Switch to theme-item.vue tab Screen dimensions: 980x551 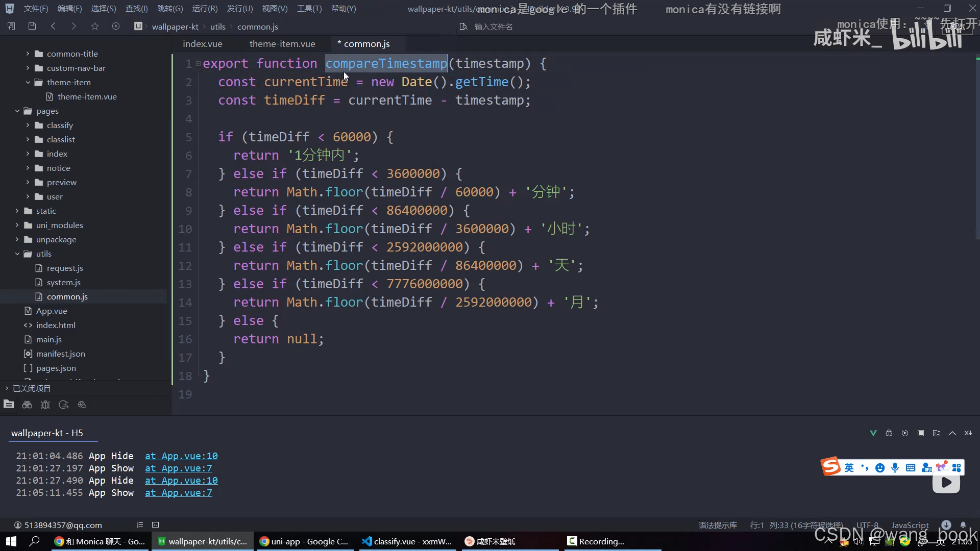click(x=282, y=44)
